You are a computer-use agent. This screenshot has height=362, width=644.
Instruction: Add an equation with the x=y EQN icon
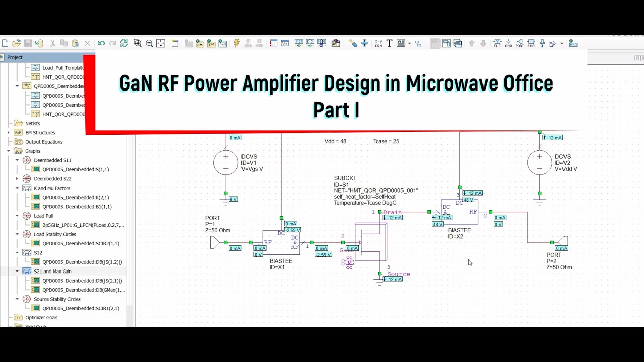click(x=378, y=44)
